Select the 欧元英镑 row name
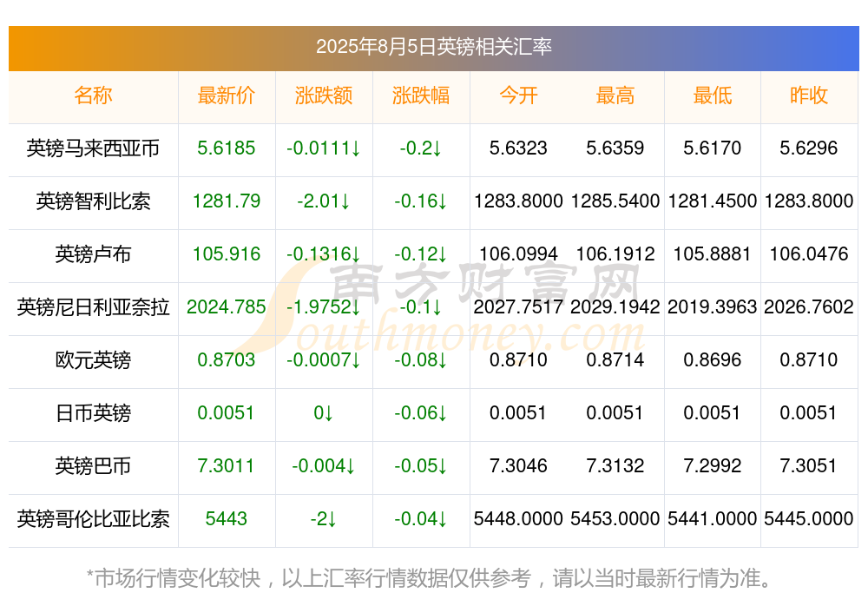868x606 pixels. click(93, 360)
